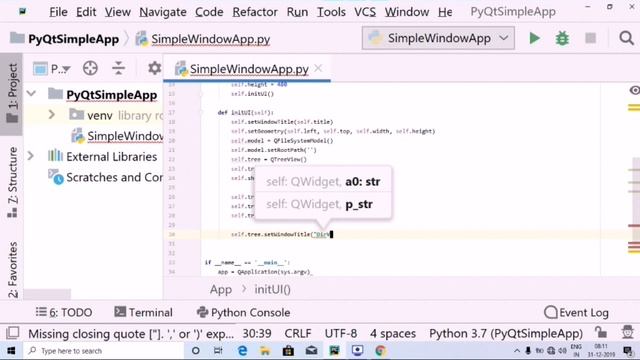Image resolution: width=640 pixels, height=360 pixels.
Task: Run the SimpleWindowApp configuration
Action: pos(534,38)
